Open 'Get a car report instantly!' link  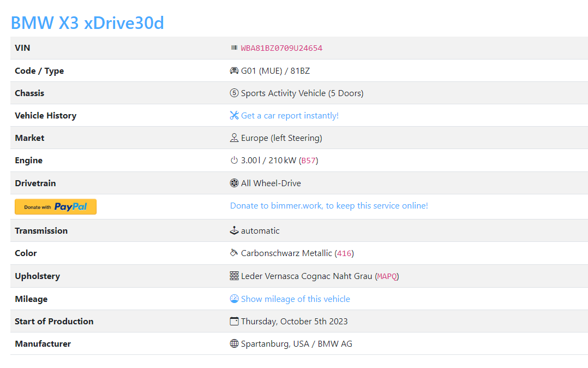(x=290, y=116)
